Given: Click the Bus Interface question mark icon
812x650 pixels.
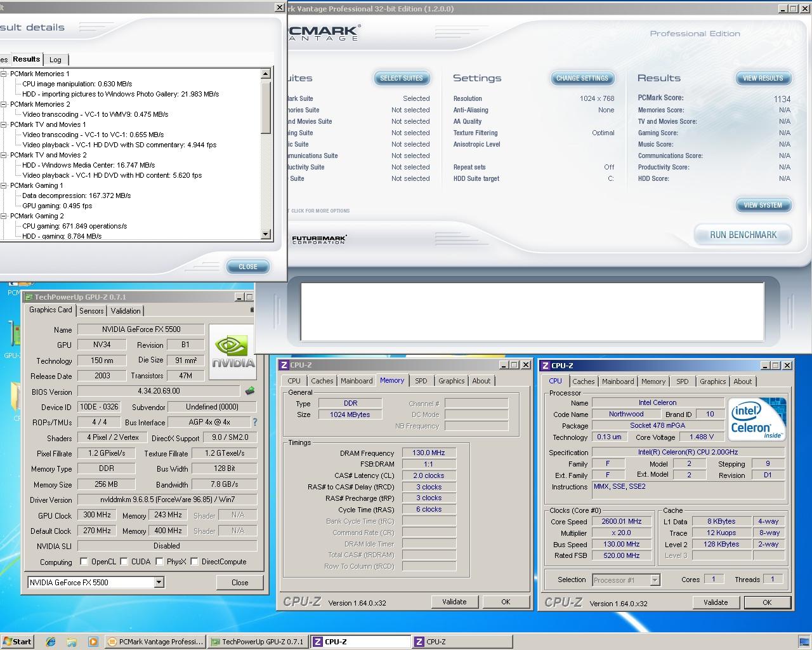Looking at the screenshot, I should click(254, 422).
